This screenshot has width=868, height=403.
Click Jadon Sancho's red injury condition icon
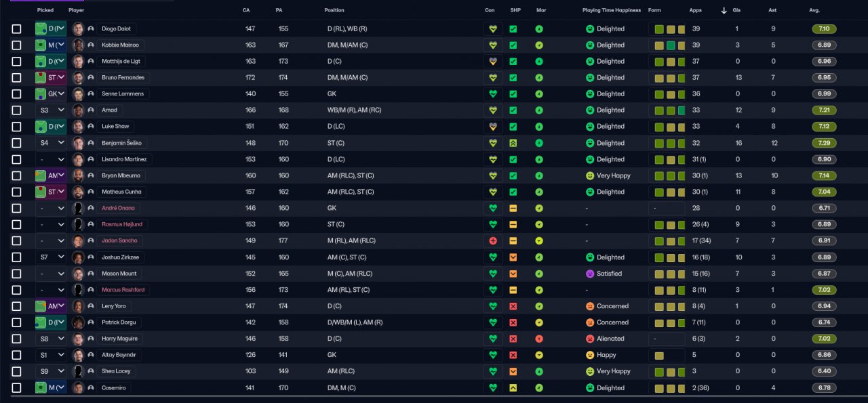coord(492,240)
